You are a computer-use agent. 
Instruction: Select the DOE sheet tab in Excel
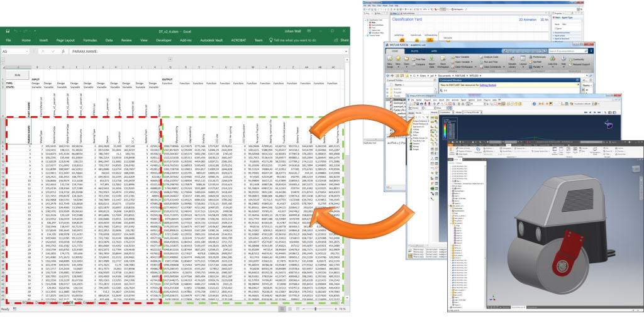click(x=69, y=303)
